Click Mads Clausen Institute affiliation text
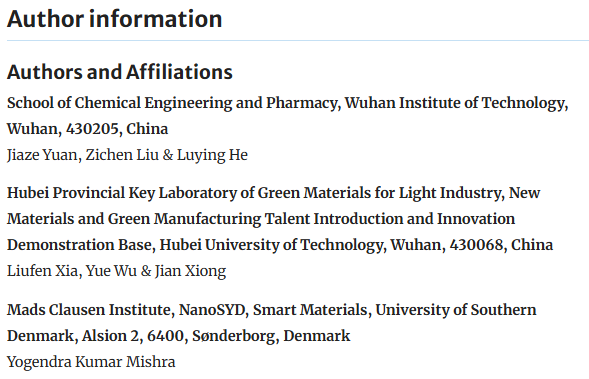 pos(89,310)
